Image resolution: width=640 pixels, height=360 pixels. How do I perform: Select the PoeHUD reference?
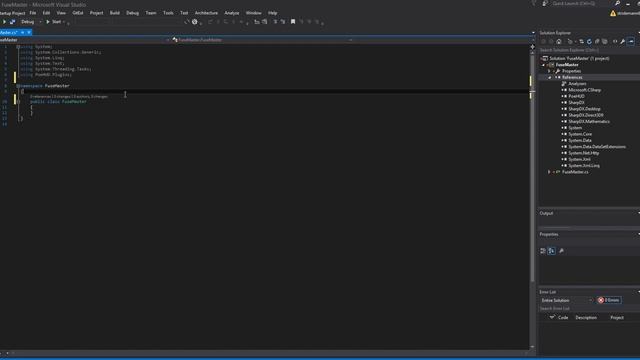pos(576,96)
